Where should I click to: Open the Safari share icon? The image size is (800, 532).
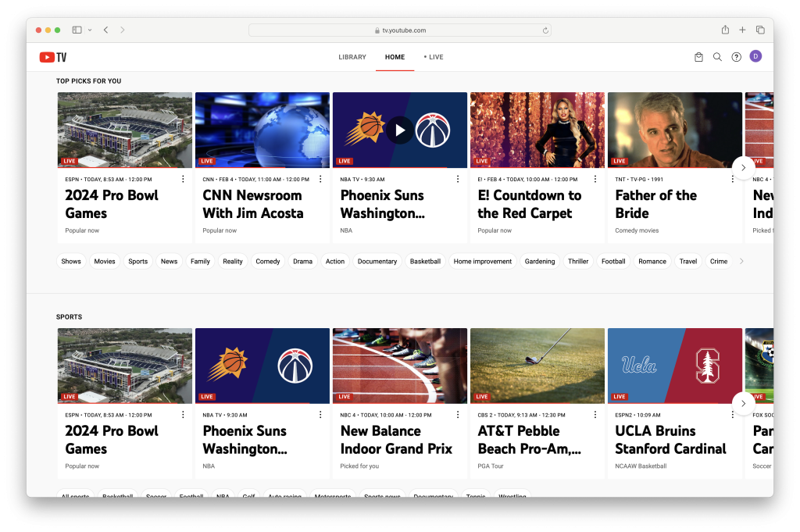(725, 30)
